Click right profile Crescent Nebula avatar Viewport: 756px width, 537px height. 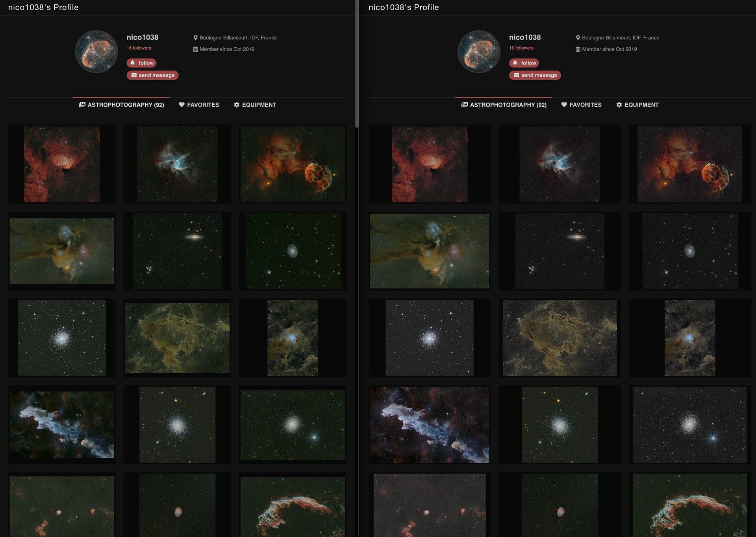point(479,52)
